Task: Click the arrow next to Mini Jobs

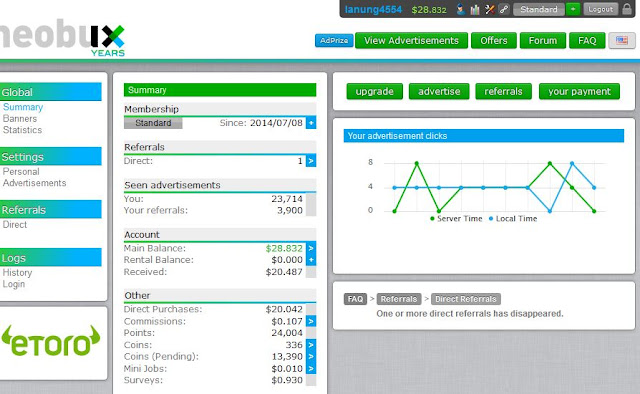Action: pos(311,369)
